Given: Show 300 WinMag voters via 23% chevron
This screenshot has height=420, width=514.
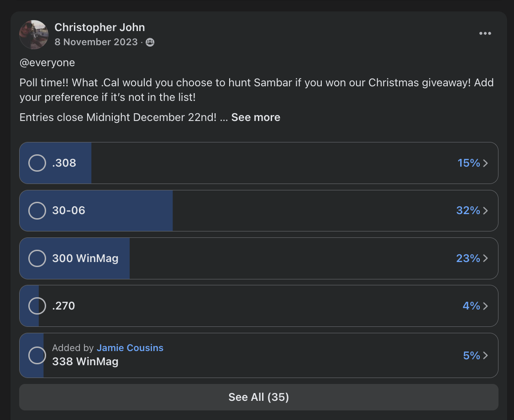Looking at the screenshot, I should click(x=486, y=258).
